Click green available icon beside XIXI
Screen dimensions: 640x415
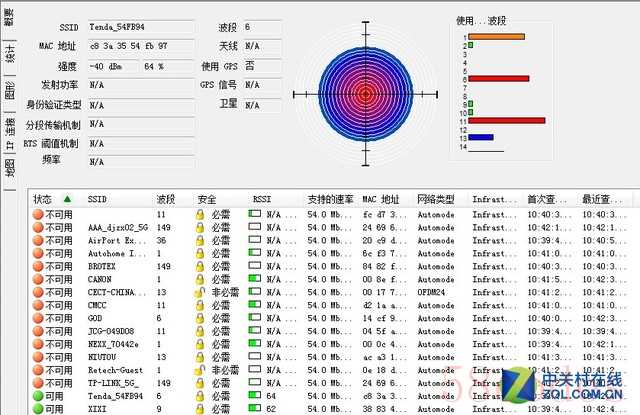click(37, 409)
